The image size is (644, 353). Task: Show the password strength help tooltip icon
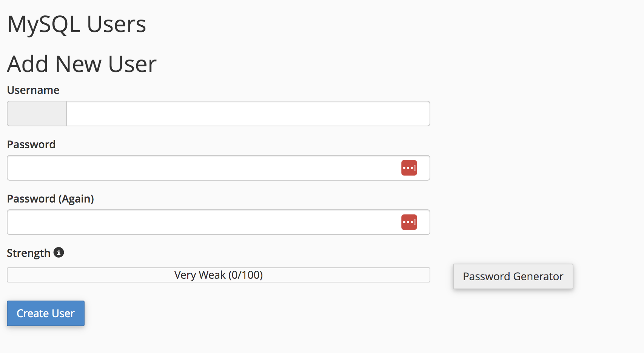click(x=59, y=252)
